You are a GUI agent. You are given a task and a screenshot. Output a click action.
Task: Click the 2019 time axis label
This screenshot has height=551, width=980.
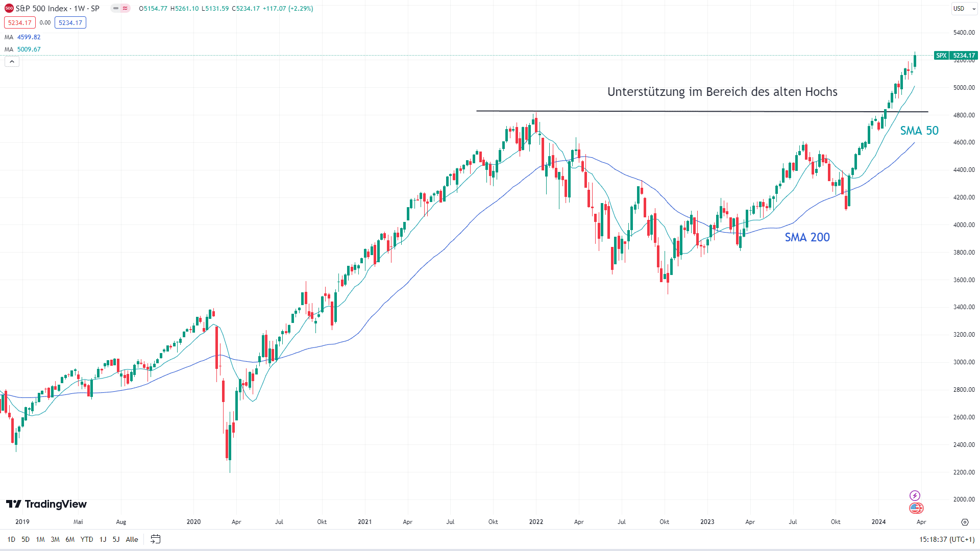(22, 522)
